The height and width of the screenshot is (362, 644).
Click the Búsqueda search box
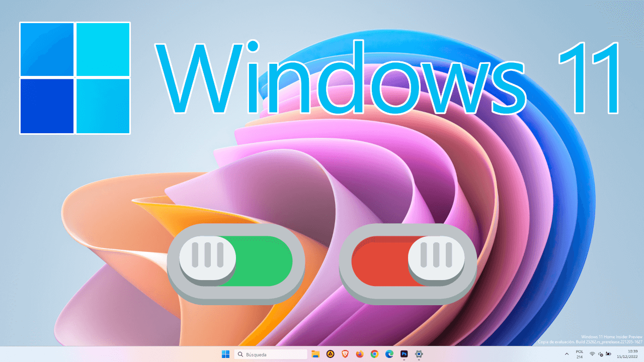tap(271, 354)
